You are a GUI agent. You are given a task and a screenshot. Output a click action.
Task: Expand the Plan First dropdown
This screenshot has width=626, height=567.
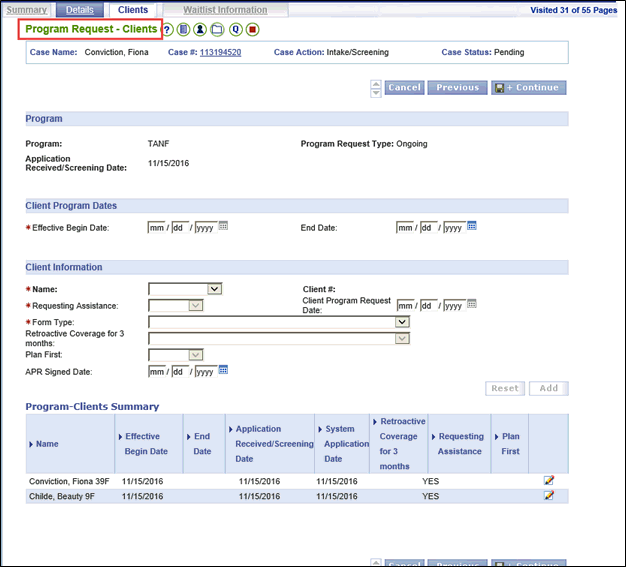coord(196,354)
